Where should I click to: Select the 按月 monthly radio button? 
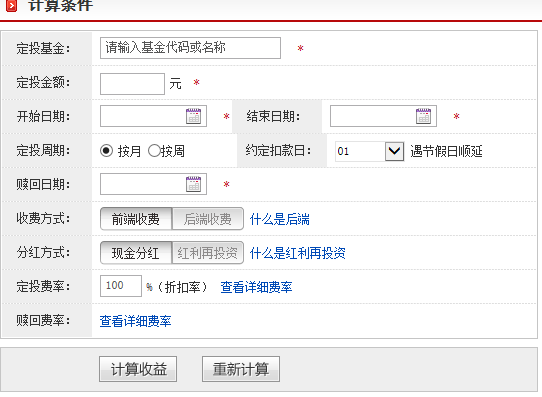point(106,151)
